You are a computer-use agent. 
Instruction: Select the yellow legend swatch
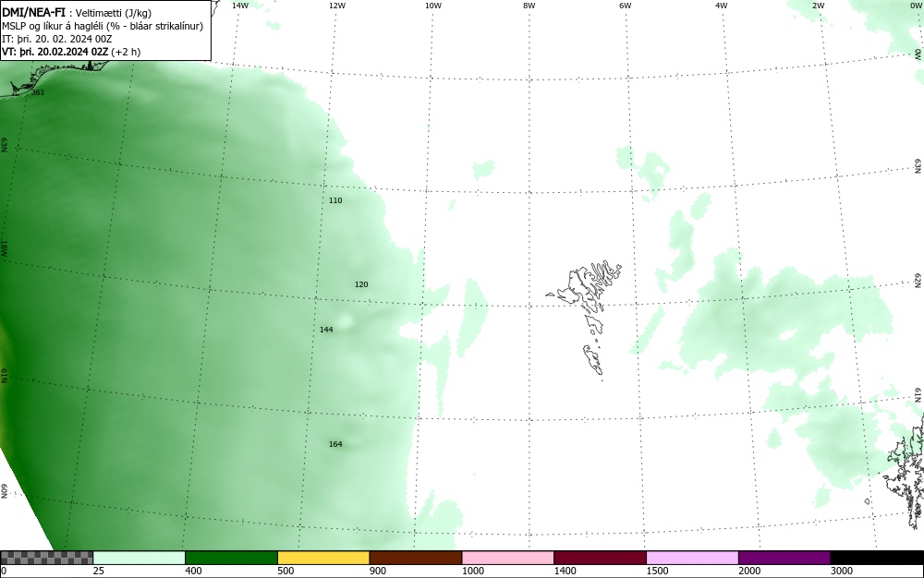pyautogui.click(x=323, y=558)
